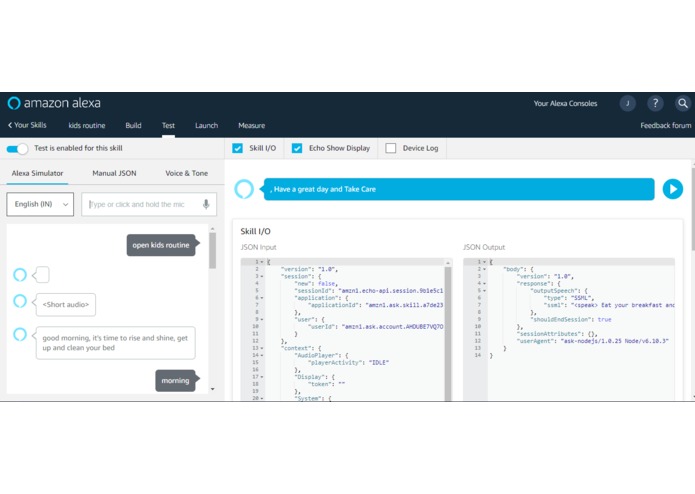Image resolution: width=695 pixels, height=494 pixels.
Task: Click the amazon alexa logo
Action: pos(54,103)
